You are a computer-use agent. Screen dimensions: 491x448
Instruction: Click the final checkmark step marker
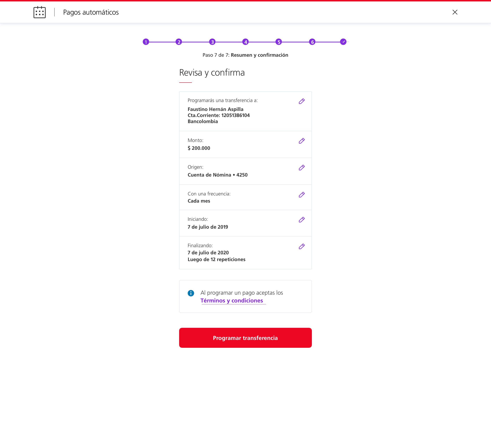click(x=343, y=42)
